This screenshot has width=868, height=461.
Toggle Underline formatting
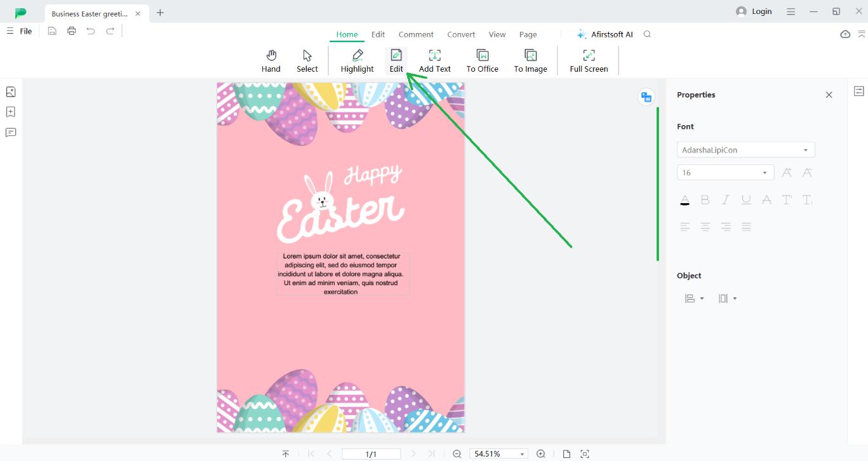pos(746,199)
